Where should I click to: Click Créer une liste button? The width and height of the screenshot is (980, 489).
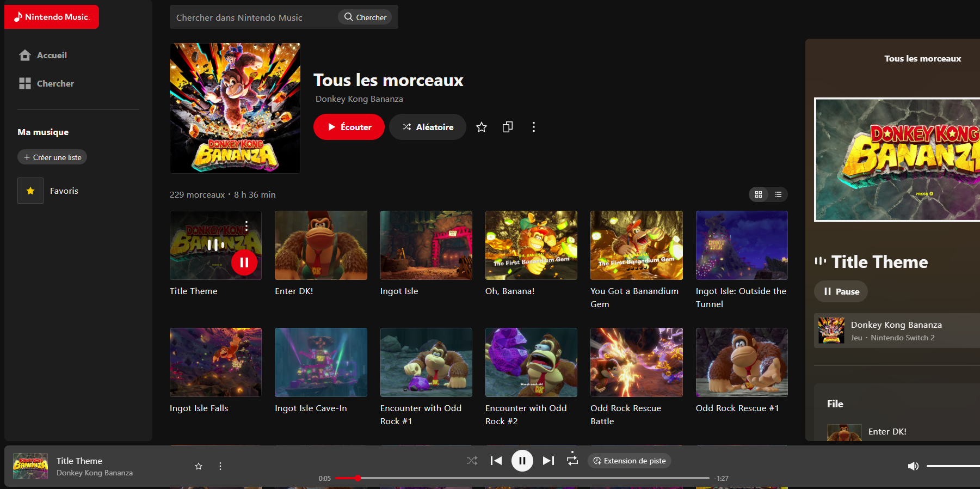52,157
